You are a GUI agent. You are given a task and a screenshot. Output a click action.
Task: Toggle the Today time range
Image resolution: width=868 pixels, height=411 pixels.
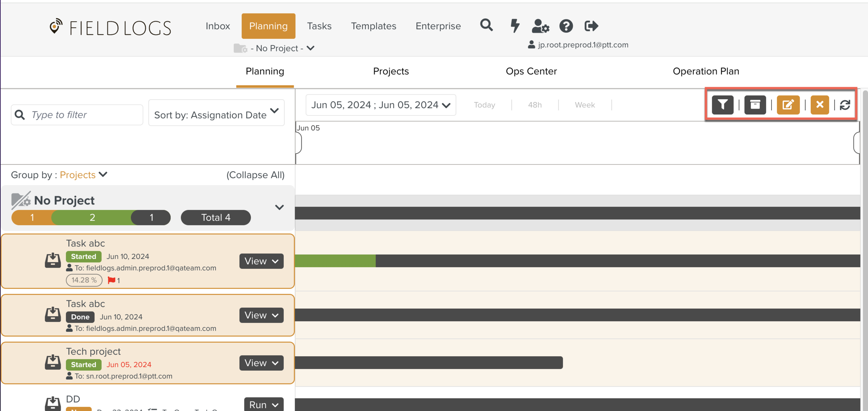[484, 105]
